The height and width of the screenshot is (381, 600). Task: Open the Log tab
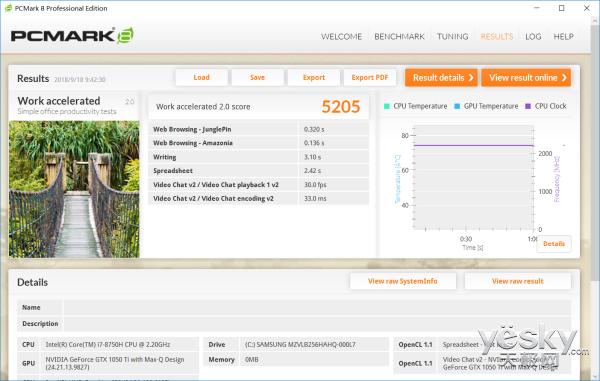[533, 36]
